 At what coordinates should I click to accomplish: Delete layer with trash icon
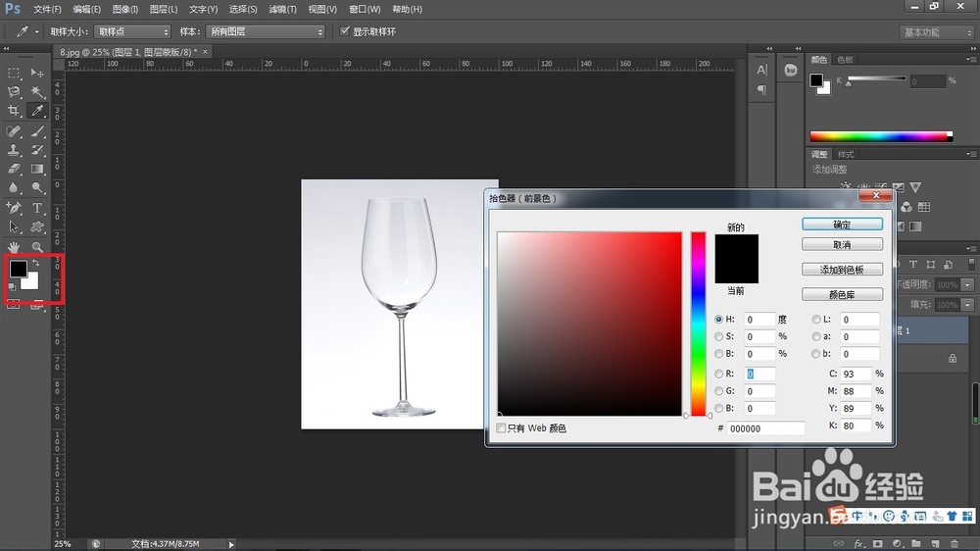pos(955,543)
